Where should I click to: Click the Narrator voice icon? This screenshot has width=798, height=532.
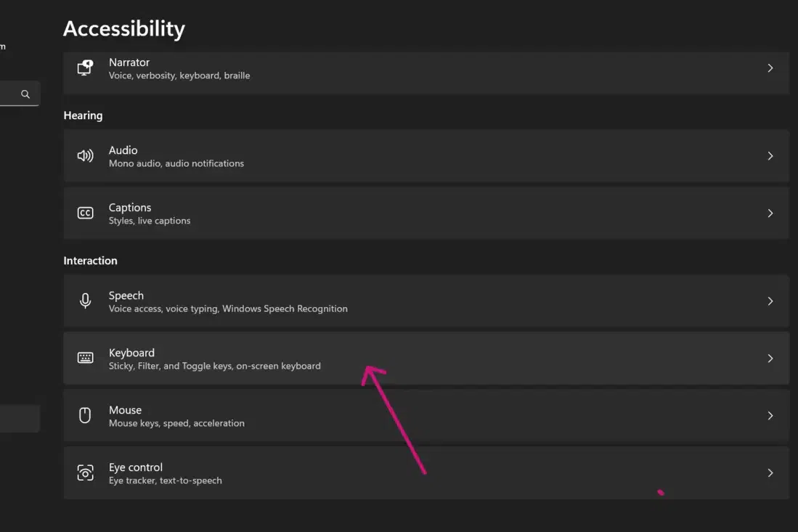[x=85, y=68]
